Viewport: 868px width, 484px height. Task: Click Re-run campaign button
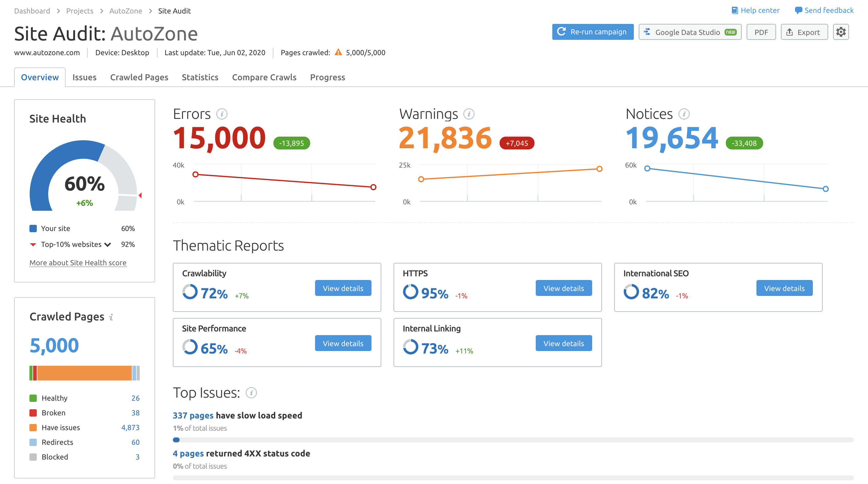pos(593,32)
